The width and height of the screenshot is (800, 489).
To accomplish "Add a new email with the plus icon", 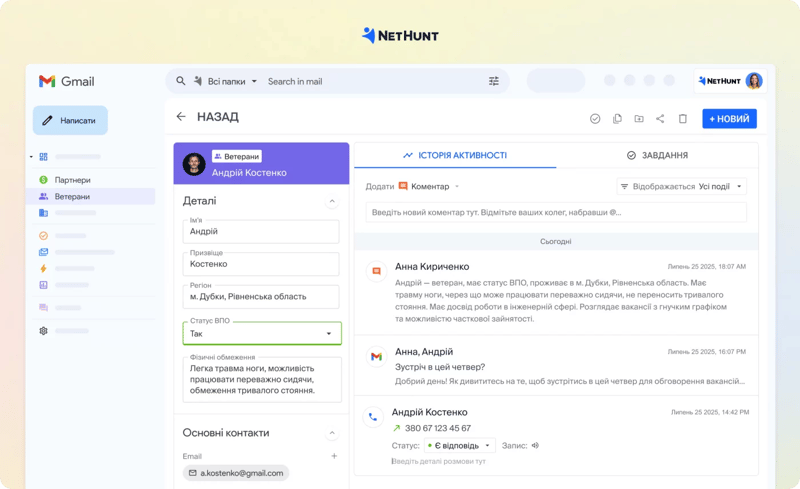I will (x=334, y=456).
